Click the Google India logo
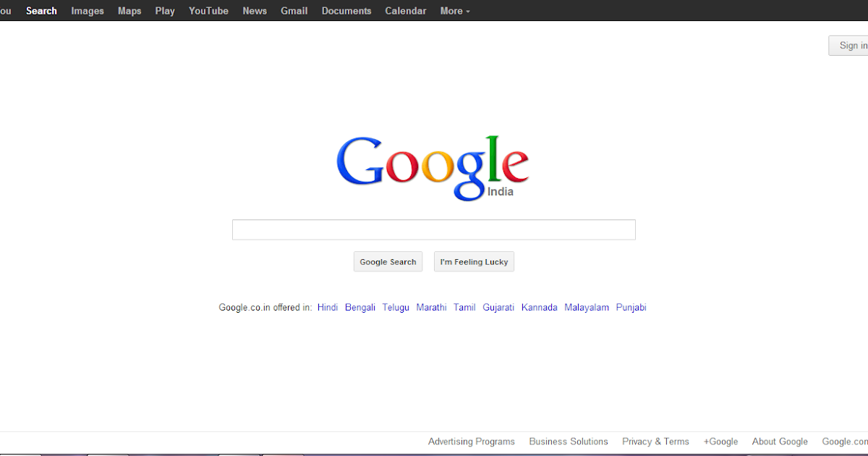868x456 pixels. click(x=433, y=168)
